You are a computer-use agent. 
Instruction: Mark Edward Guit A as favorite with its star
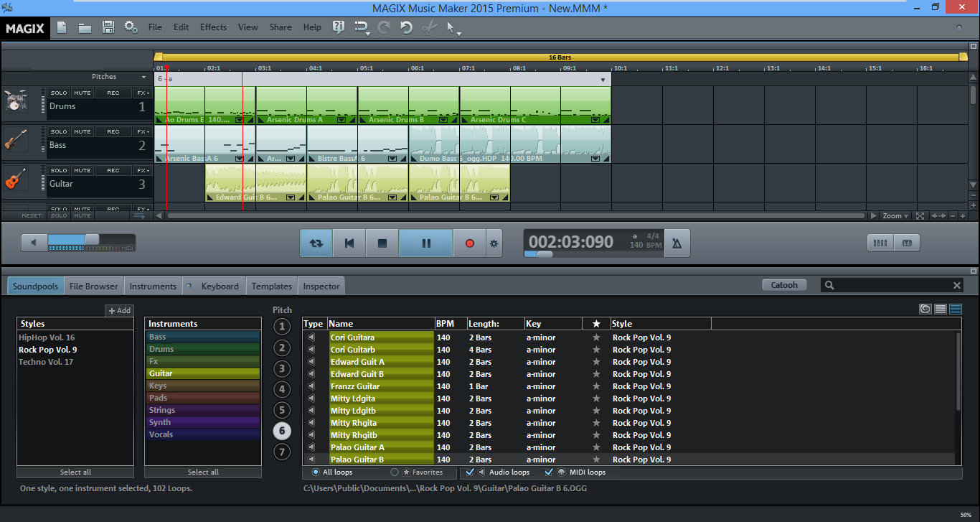coord(595,362)
